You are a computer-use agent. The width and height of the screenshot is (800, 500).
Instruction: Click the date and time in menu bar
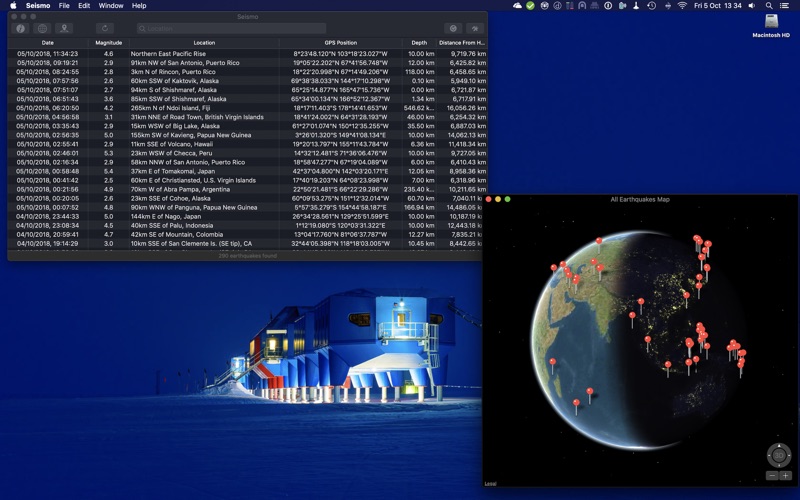tap(717, 6)
